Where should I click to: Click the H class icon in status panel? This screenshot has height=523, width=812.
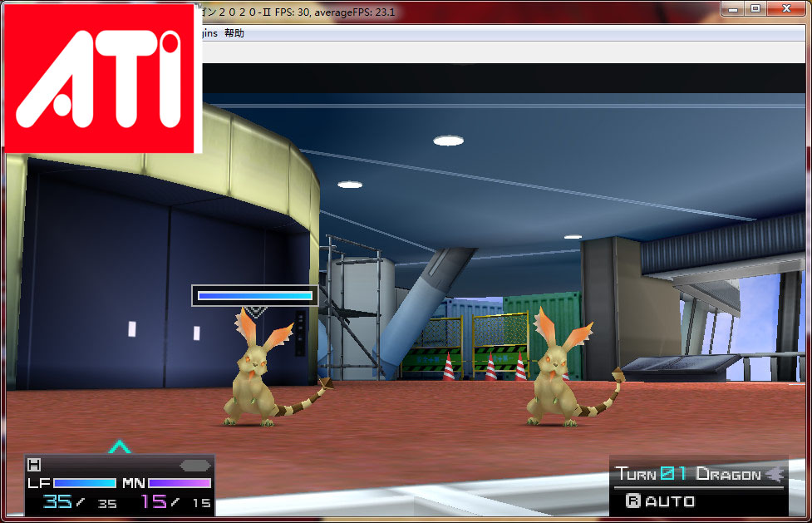click(x=34, y=465)
